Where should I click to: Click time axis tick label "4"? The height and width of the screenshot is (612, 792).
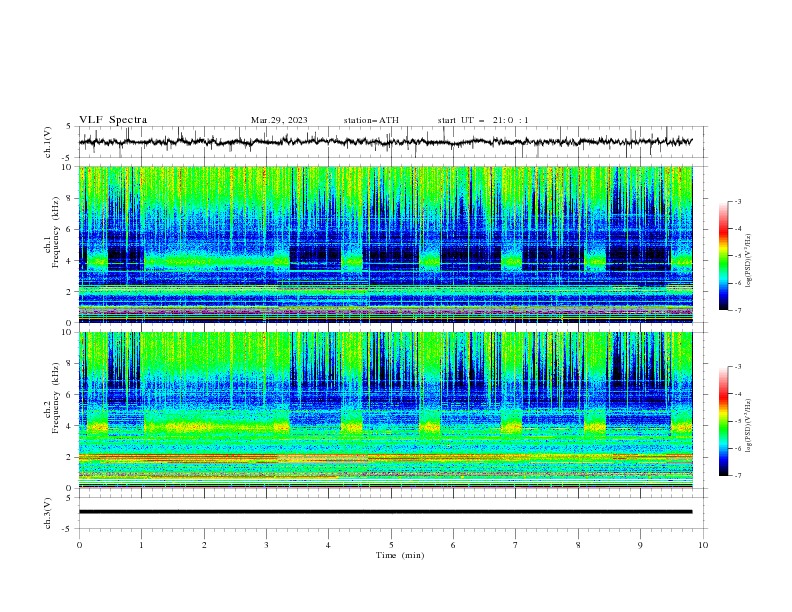point(328,545)
